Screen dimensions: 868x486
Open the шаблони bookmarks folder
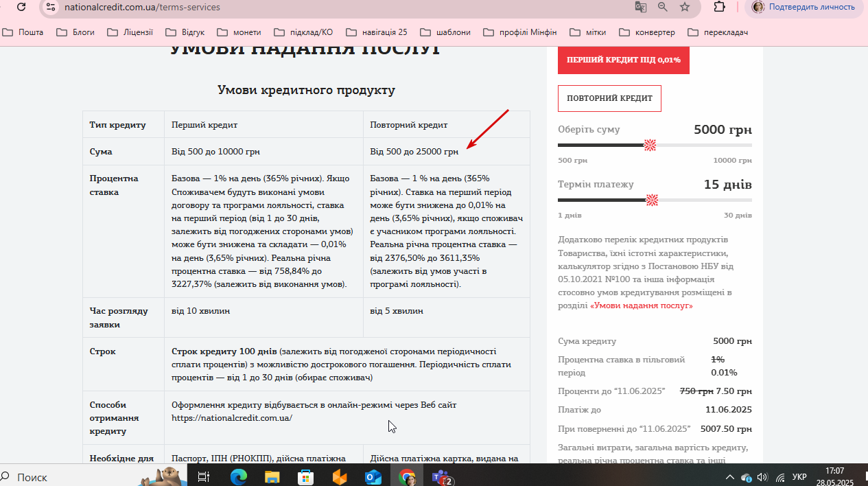pos(445,32)
